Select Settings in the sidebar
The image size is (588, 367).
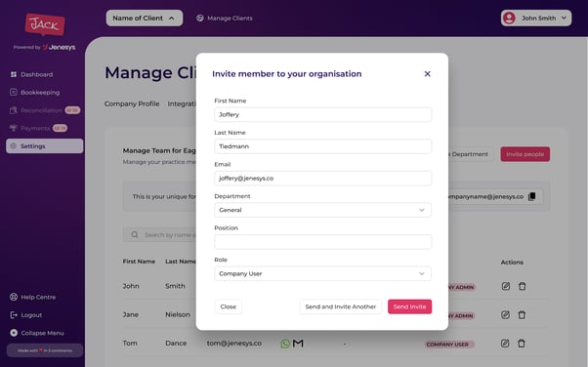(x=45, y=146)
